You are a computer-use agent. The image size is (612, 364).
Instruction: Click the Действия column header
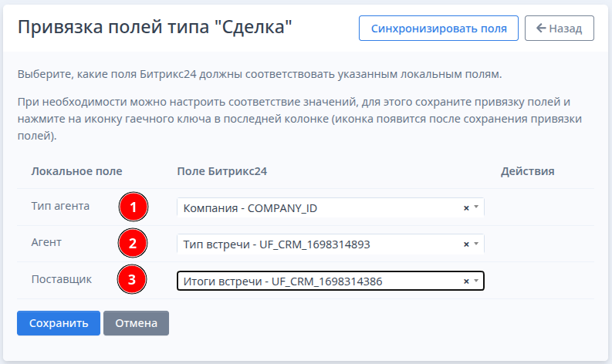(527, 170)
